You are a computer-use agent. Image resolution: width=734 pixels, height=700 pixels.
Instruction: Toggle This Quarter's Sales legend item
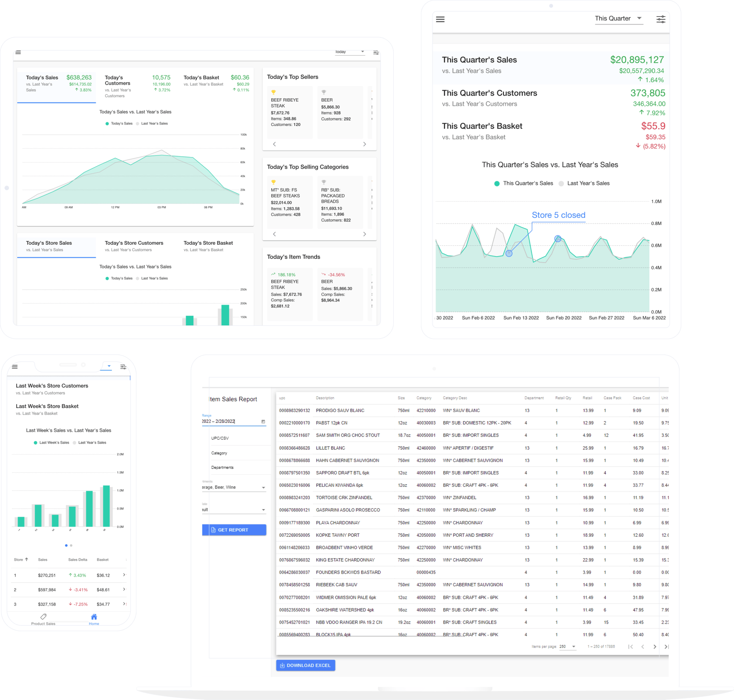point(523,183)
